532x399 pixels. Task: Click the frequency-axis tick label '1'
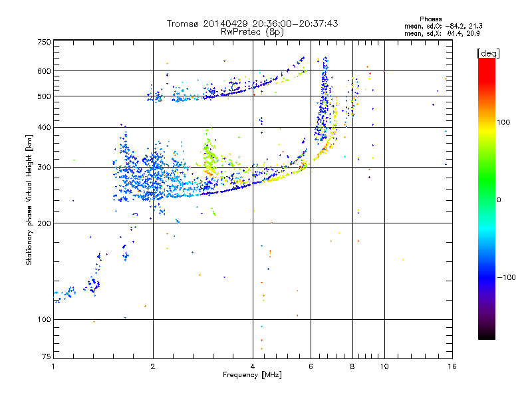click(53, 366)
